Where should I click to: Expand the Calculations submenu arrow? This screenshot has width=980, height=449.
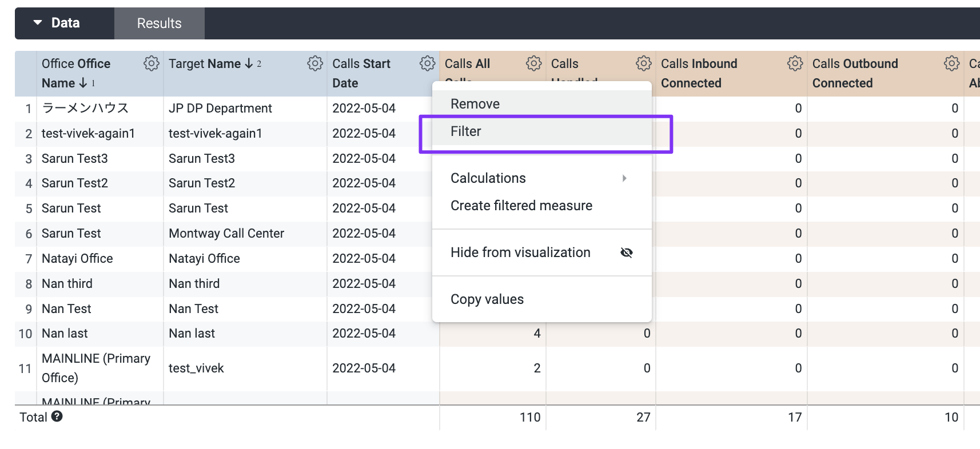click(x=624, y=178)
